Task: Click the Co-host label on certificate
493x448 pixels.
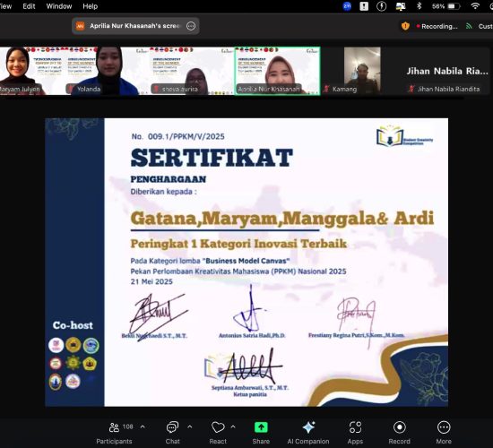Action: click(73, 325)
